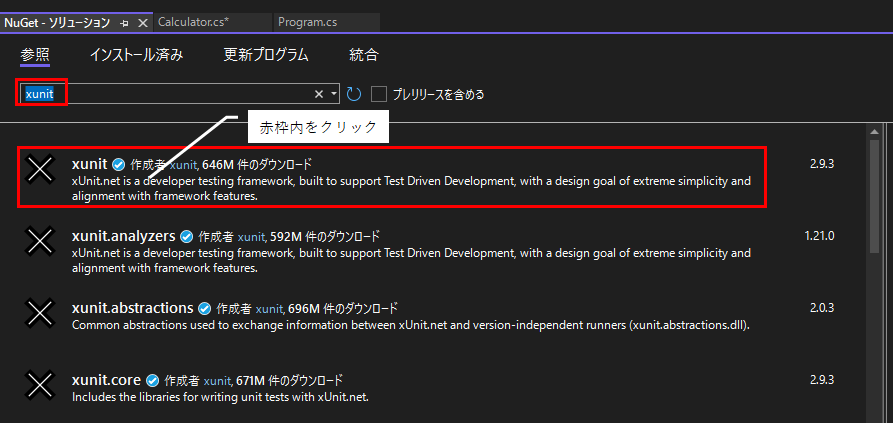The image size is (893, 423).
Task: Click xunit author link in xunit.core row
Action: (x=218, y=380)
